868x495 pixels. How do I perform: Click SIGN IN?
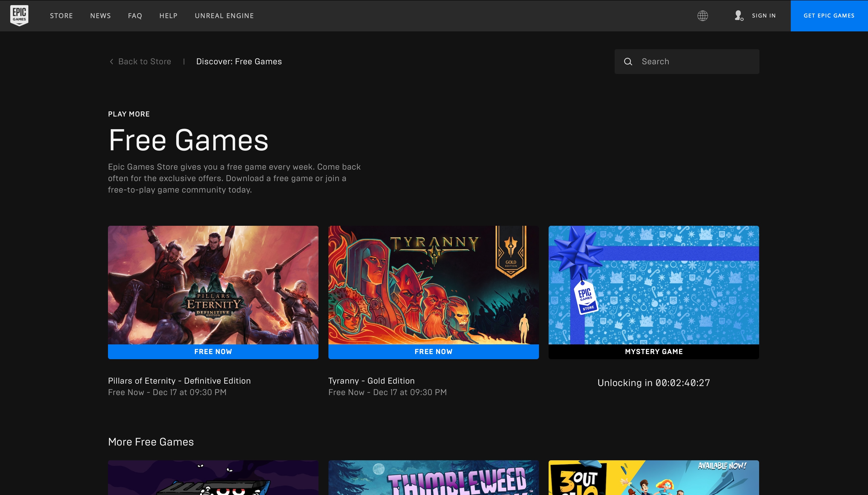click(x=764, y=16)
